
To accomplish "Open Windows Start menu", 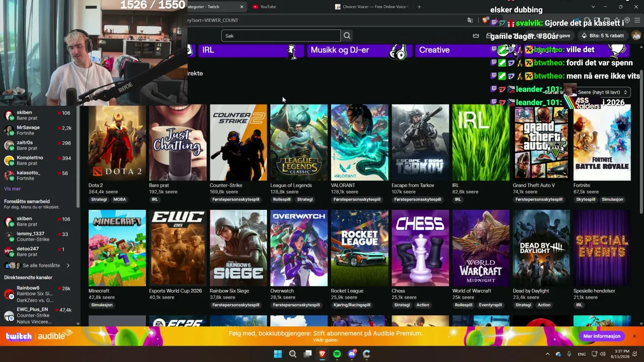I will click(278, 354).
